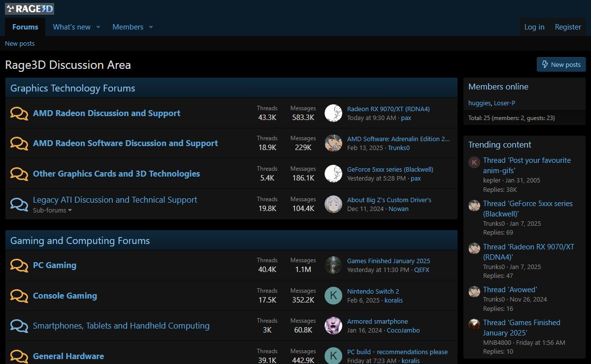The image size is (591, 364).
Task: Open the Members online heading link
Action: tap(498, 87)
